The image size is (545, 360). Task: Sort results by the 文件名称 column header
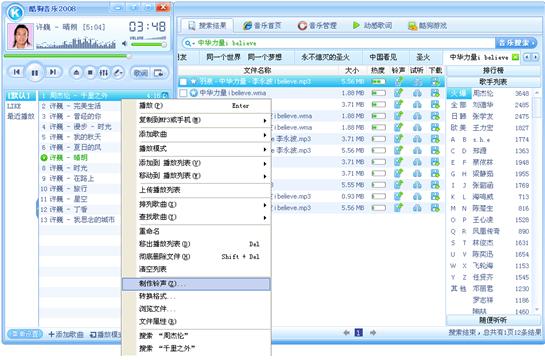coord(257,71)
